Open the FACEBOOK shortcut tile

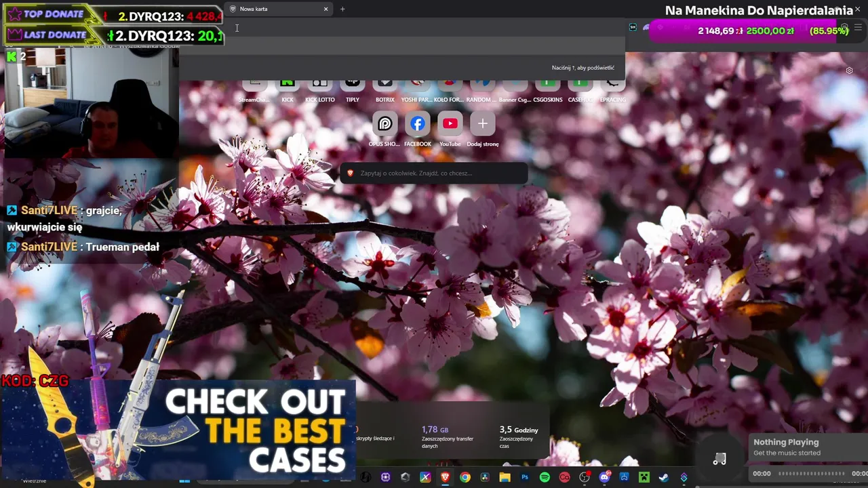(418, 130)
